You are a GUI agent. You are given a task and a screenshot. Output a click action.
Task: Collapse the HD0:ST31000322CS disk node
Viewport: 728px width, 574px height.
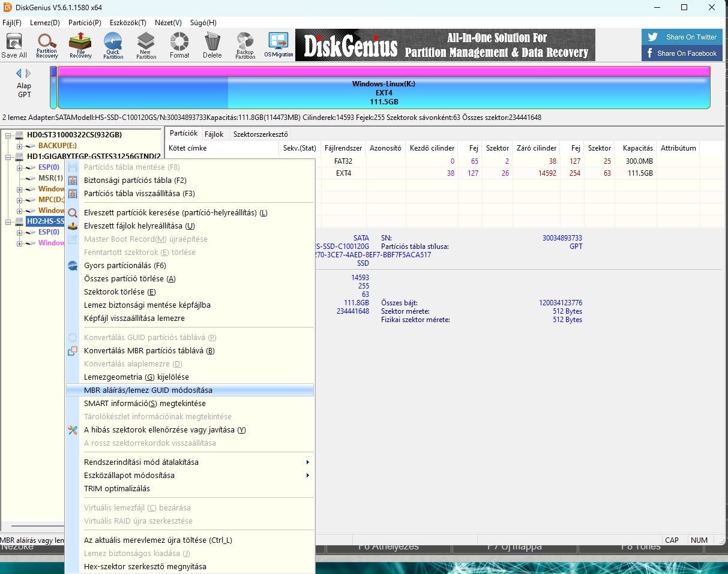pyautogui.click(x=9, y=135)
